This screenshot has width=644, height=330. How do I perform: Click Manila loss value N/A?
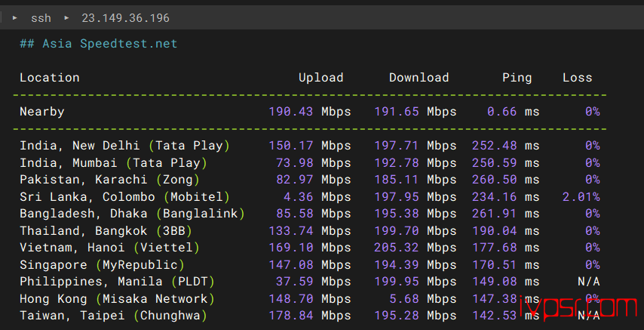(588, 282)
